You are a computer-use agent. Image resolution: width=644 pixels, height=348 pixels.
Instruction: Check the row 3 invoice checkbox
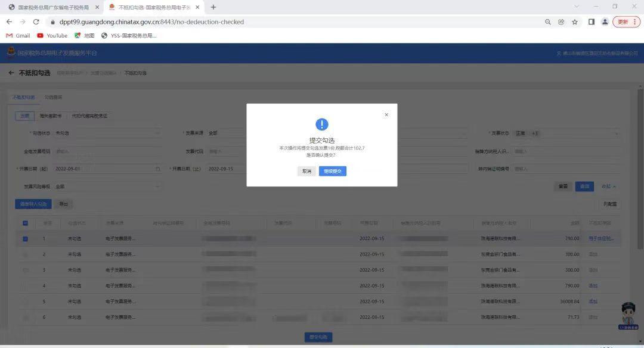point(25,270)
